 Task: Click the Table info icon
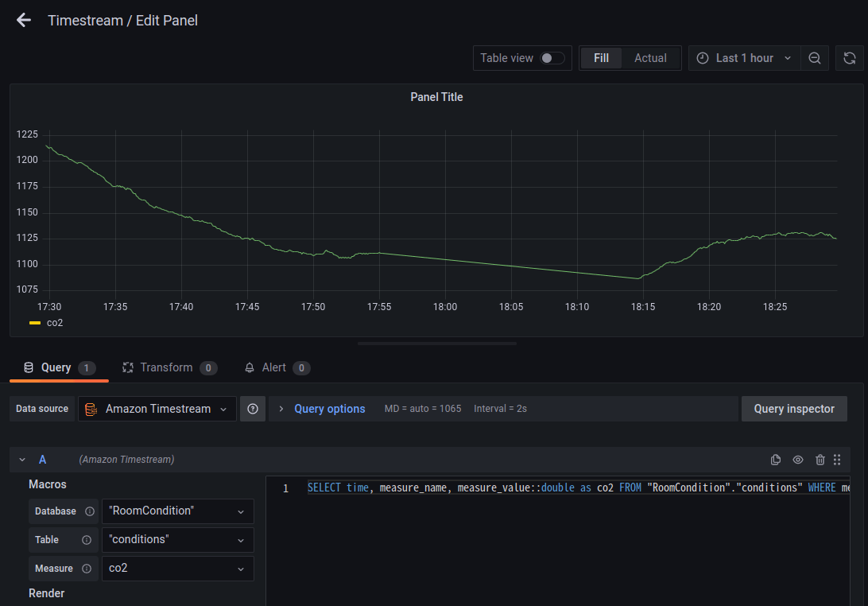pyautogui.click(x=87, y=540)
